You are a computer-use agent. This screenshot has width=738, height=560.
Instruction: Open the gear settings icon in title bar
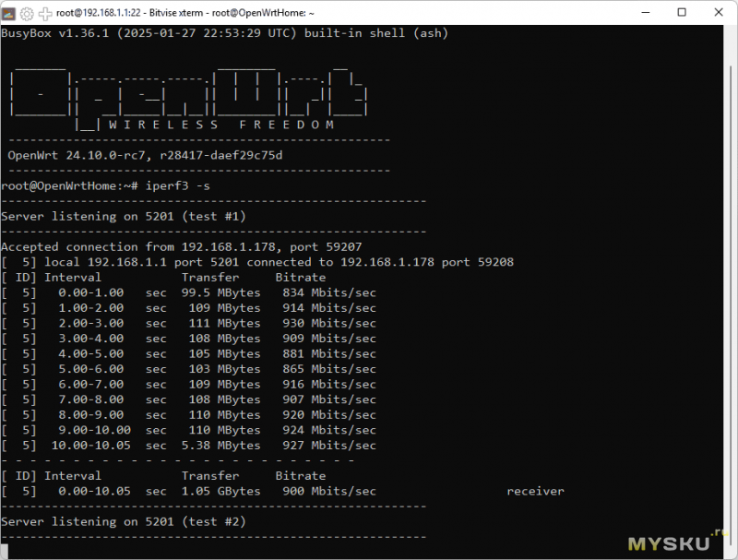click(27, 14)
